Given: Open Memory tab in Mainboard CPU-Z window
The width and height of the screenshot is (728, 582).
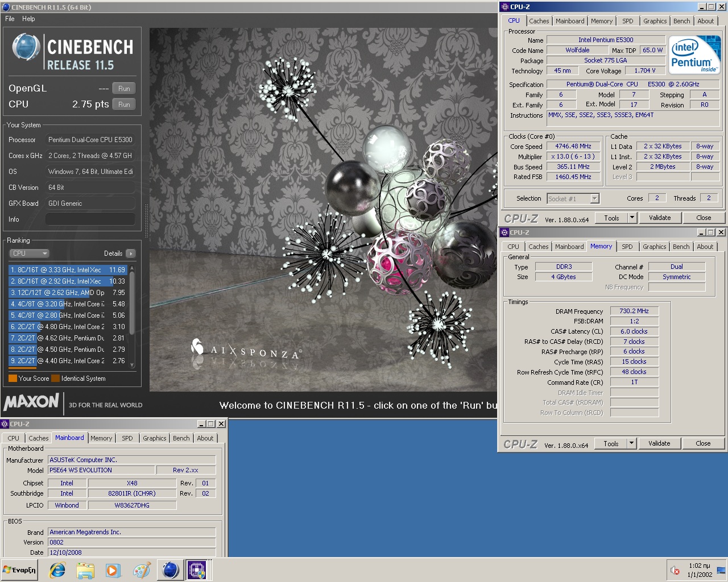Looking at the screenshot, I should 101,438.
